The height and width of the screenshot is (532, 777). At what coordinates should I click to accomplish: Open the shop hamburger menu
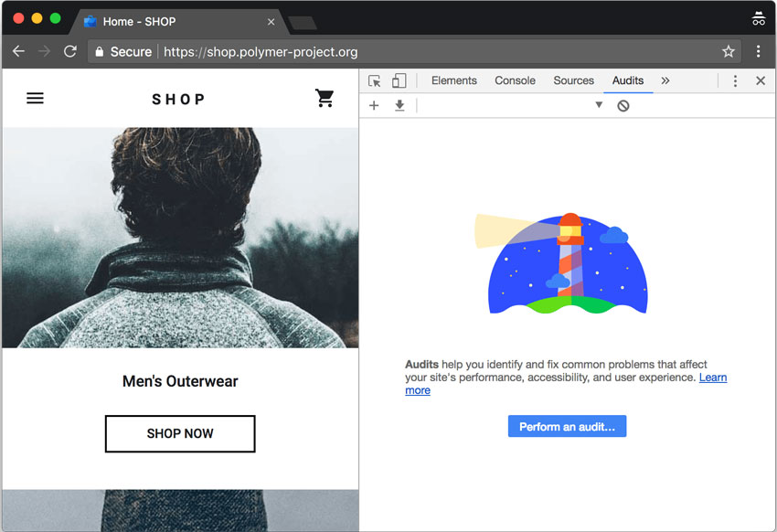click(35, 98)
